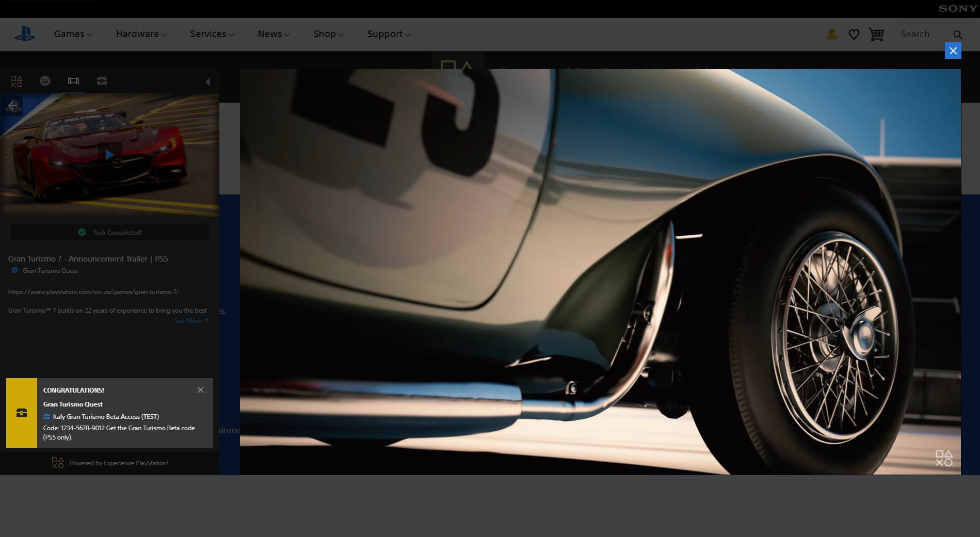Open the playstation.com gran-turismo-7 URL
The height and width of the screenshot is (537, 980).
click(93, 292)
